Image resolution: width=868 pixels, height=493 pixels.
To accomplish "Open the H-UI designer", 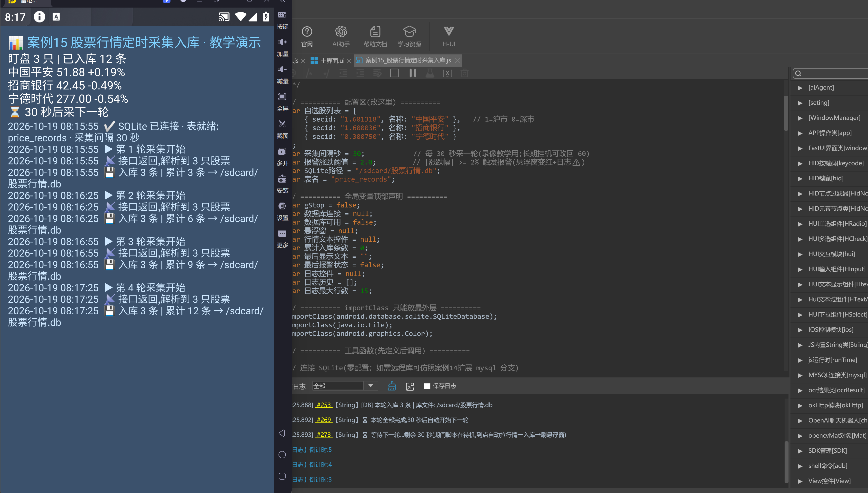I will point(449,36).
